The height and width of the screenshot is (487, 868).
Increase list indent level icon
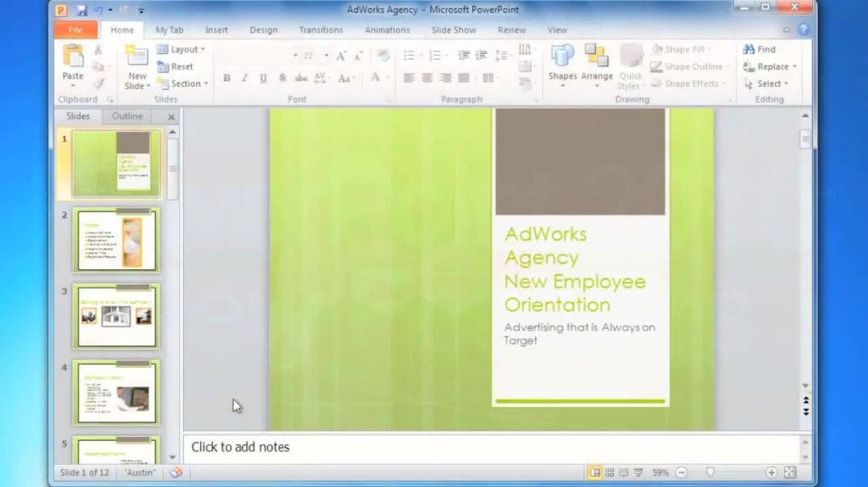(x=482, y=56)
